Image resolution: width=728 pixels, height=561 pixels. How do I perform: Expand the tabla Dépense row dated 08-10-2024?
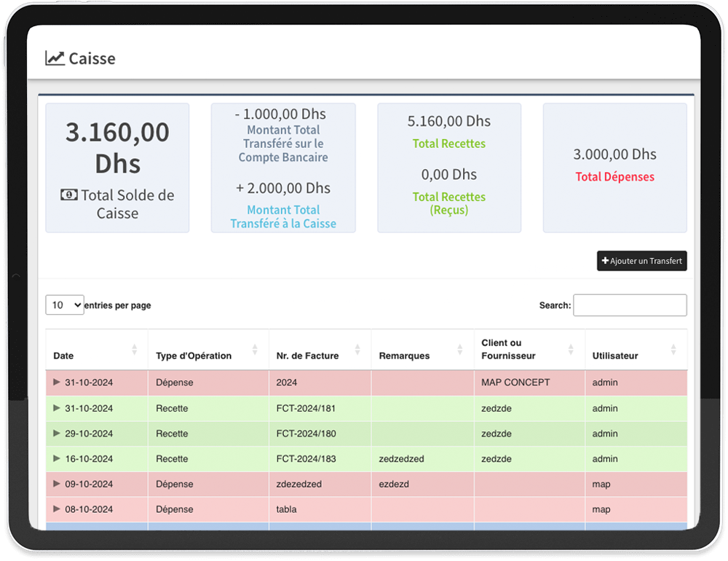(x=57, y=509)
